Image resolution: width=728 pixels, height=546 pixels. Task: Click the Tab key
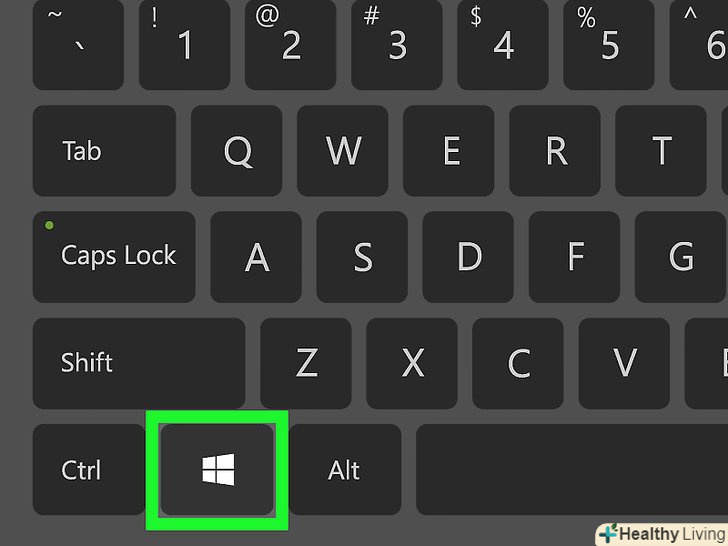(x=104, y=150)
